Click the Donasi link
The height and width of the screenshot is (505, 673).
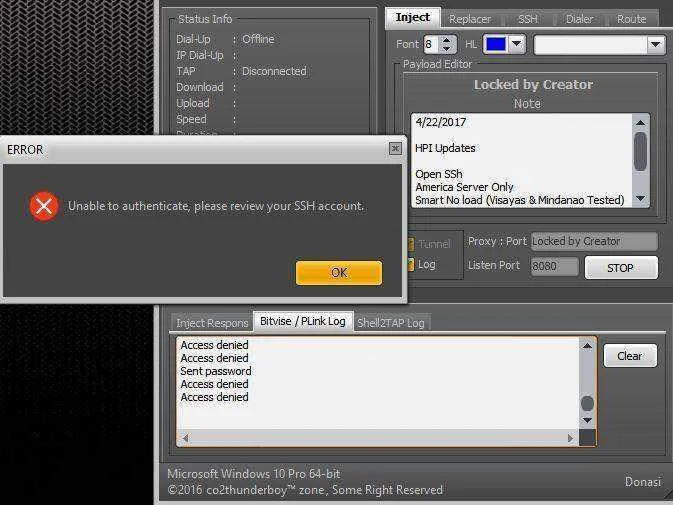click(643, 482)
